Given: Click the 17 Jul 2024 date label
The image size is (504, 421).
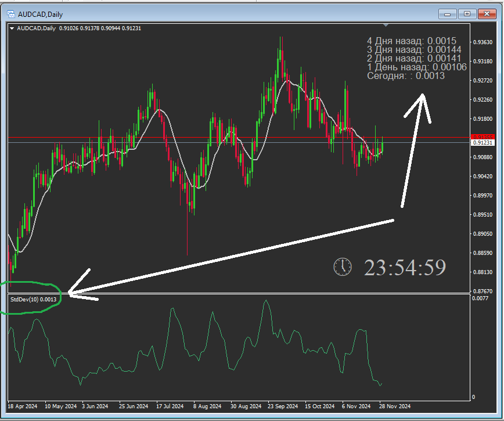Looking at the screenshot, I should tap(170, 406).
